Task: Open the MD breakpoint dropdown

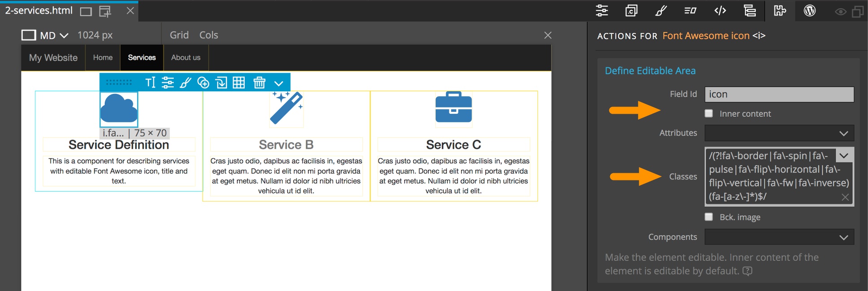Action: 54,35
